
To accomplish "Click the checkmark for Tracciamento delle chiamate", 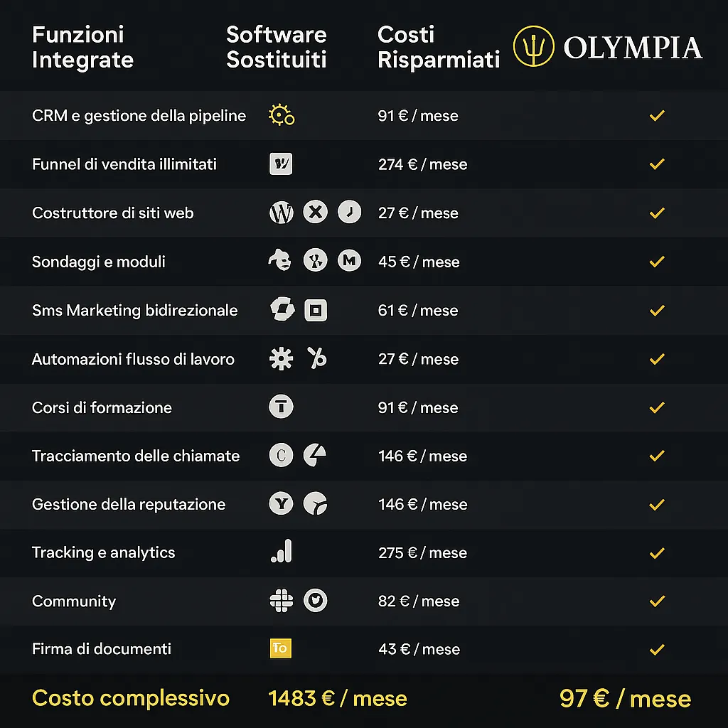I will 657,456.
